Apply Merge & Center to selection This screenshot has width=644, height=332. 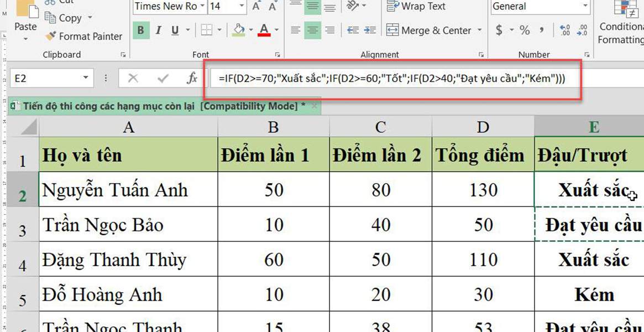430,30
